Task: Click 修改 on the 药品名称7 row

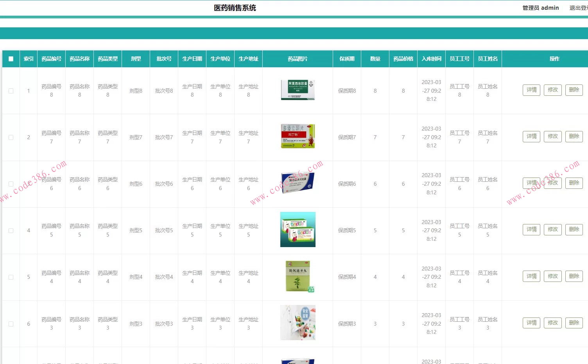Action: coord(552,136)
